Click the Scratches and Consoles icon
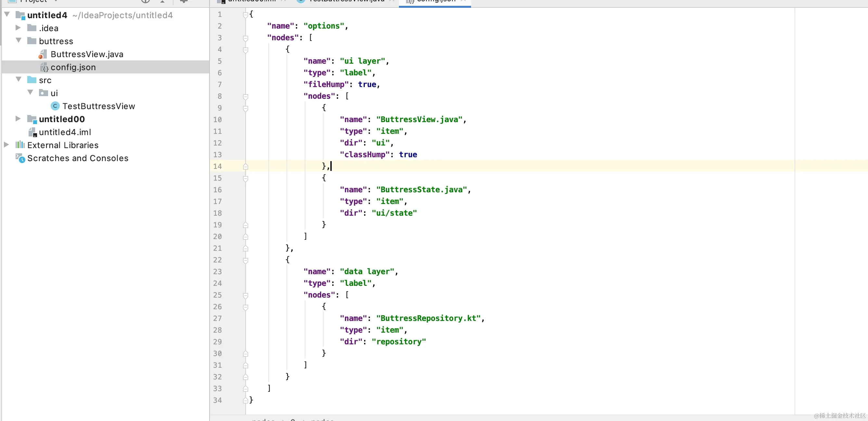Image resolution: width=868 pixels, height=421 pixels. click(20, 158)
